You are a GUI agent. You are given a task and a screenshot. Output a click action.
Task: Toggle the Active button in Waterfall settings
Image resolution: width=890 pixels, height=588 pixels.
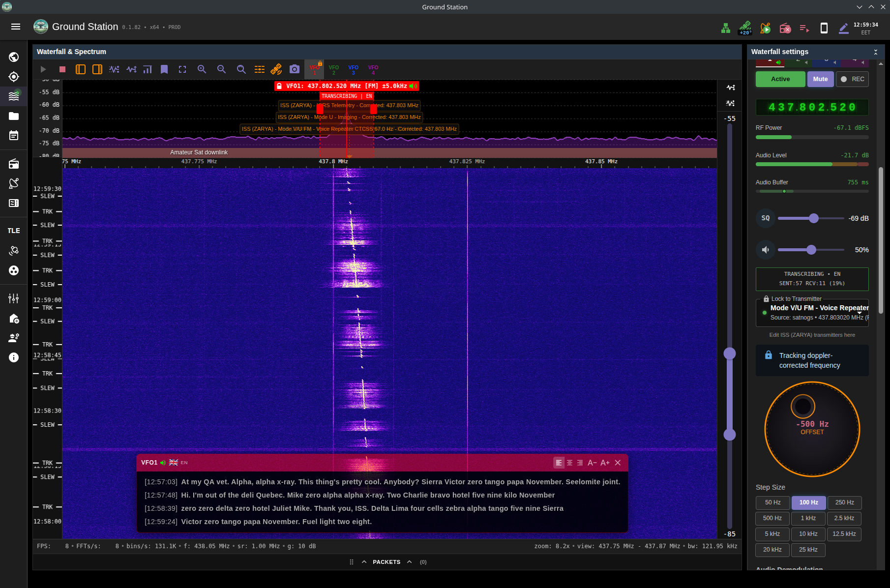click(x=780, y=79)
